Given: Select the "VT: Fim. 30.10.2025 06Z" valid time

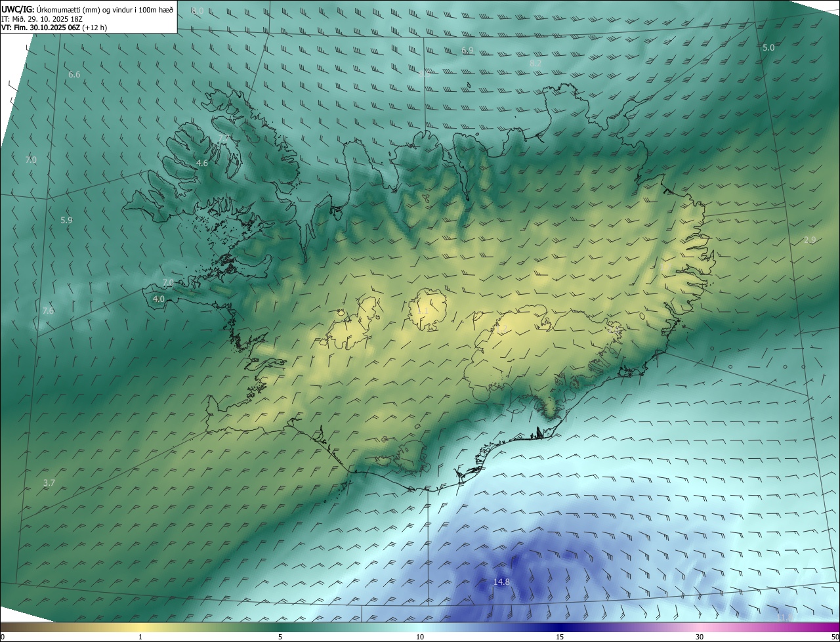Looking at the screenshot, I should click(x=41, y=28).
